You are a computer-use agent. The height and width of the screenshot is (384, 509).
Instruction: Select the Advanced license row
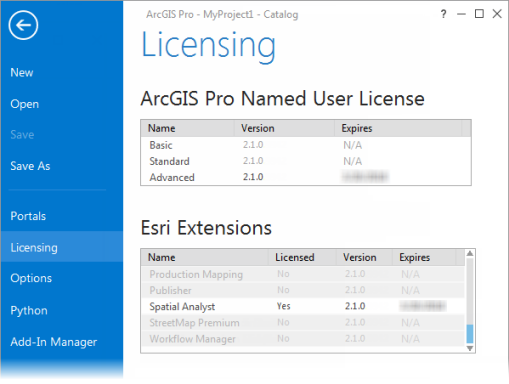(x=306, y=177)
